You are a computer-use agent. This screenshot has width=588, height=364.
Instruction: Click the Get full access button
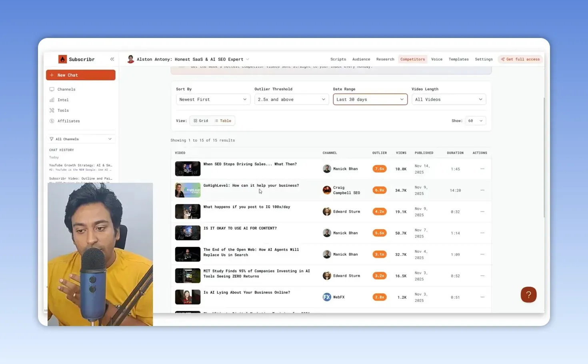[520, 59]
